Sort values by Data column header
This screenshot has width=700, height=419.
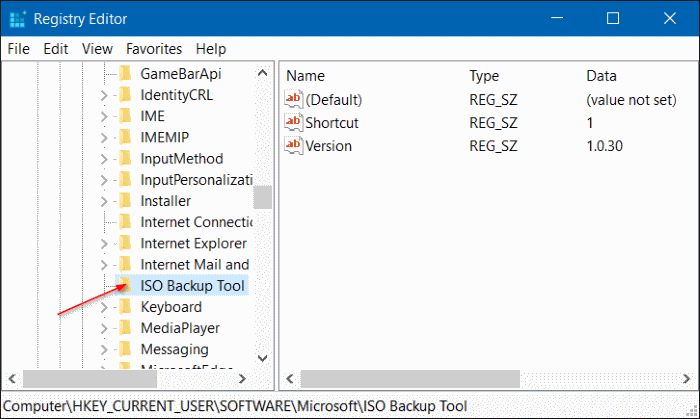point(601,76)
